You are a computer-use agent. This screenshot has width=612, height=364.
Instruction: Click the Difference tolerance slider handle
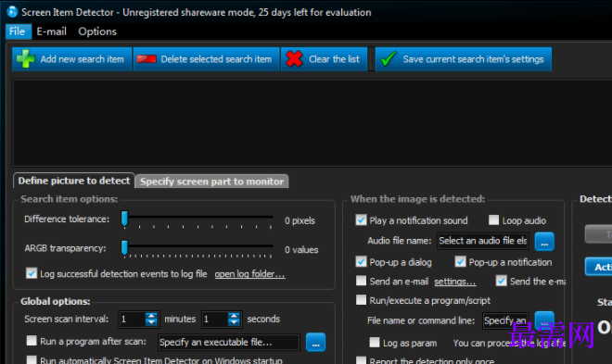point(124,219)
